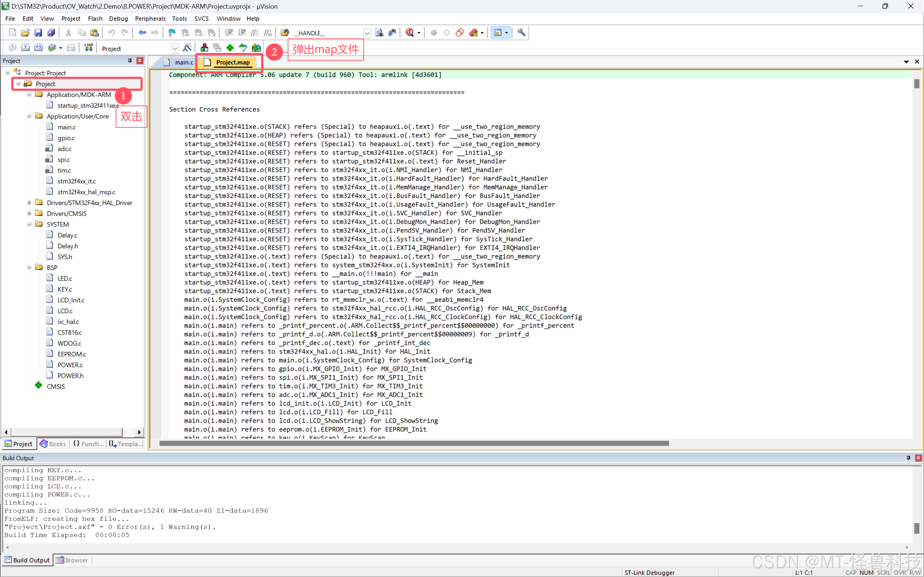This screenshot has height=577, width=924.
Task: Click the Save file toolbar icon
Action: [38, 33]
